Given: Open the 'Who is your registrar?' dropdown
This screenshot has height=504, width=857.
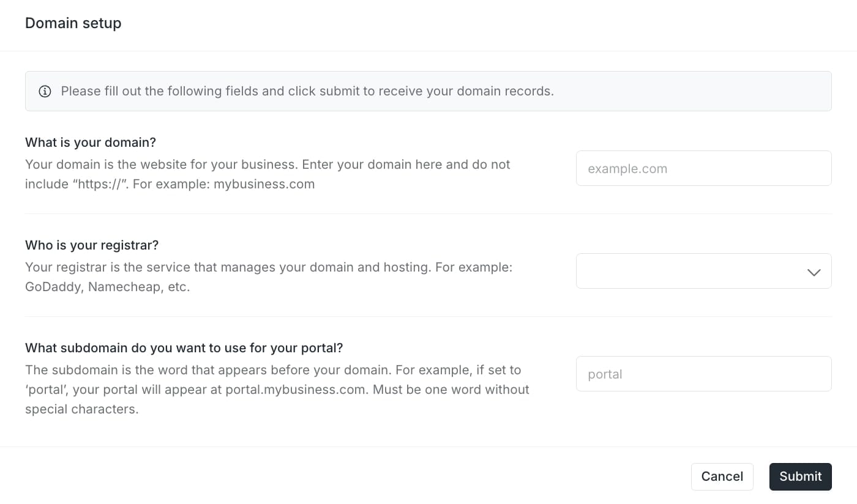Looking at the screenshot, I should click(x=703, y=271).
